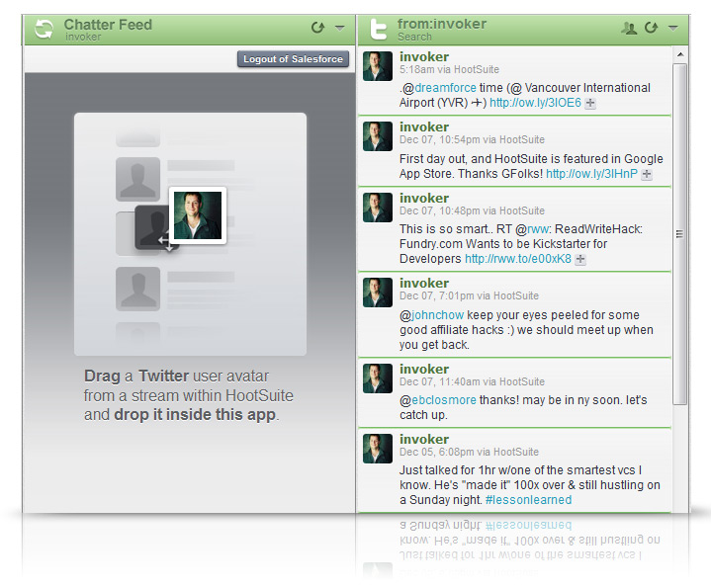Screen dimensions: 711x588
Task: Click the '5:18am via HootSuite' timestamp
Action: pyautogui.click(x=449, y=69)
